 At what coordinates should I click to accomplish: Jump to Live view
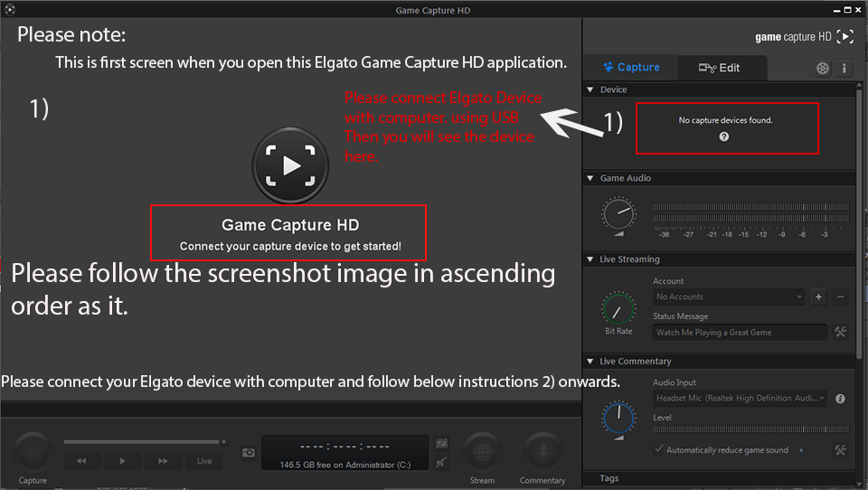coord(204,461)
